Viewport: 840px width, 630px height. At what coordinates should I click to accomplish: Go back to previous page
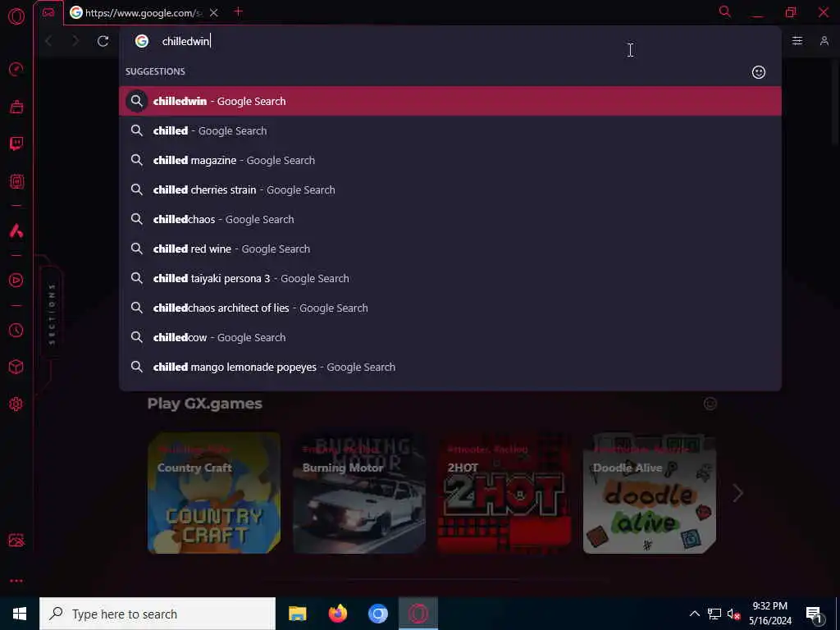[x=48, y=41]
